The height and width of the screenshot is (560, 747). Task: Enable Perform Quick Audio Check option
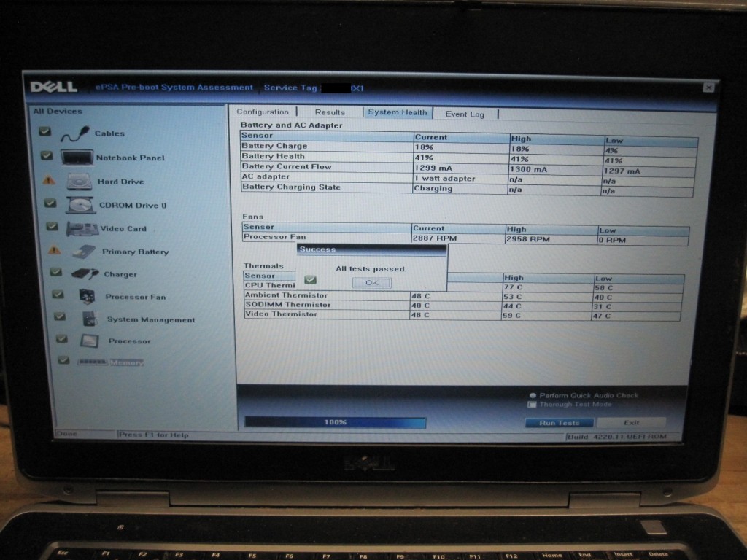point(533,395)
